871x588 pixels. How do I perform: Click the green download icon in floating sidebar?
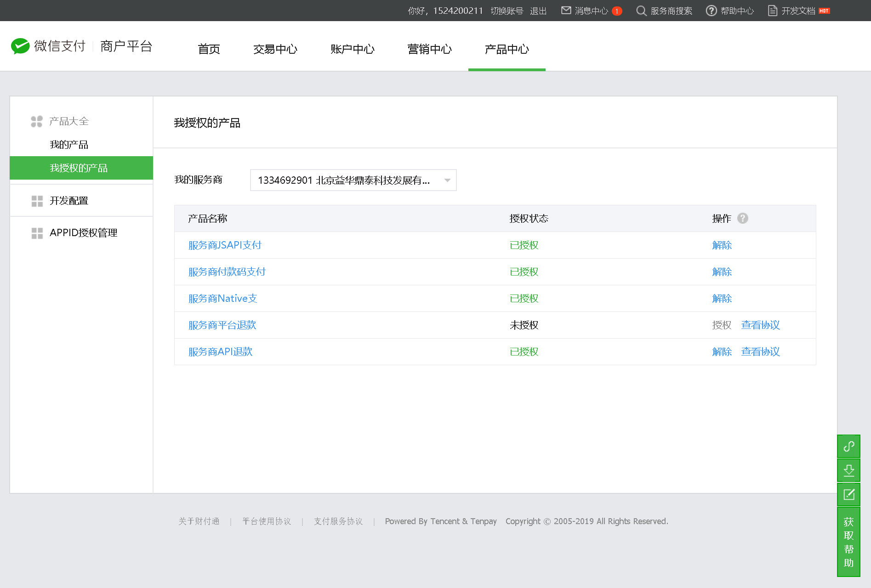tap(848, 470)
